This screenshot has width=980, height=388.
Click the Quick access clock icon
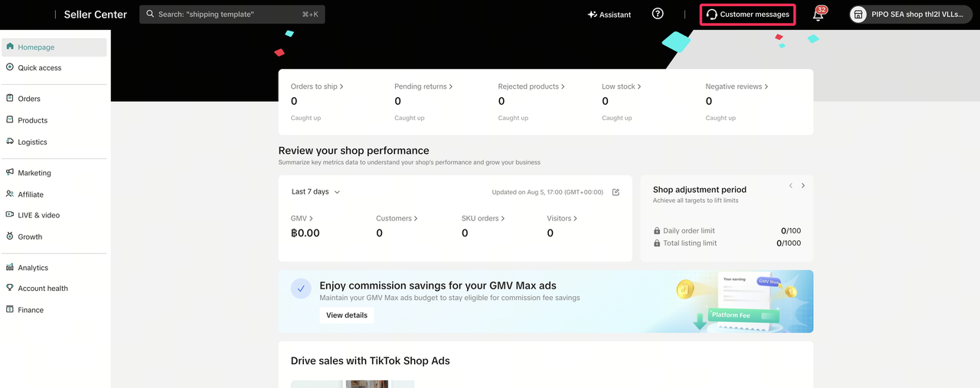tap(10, 67)
